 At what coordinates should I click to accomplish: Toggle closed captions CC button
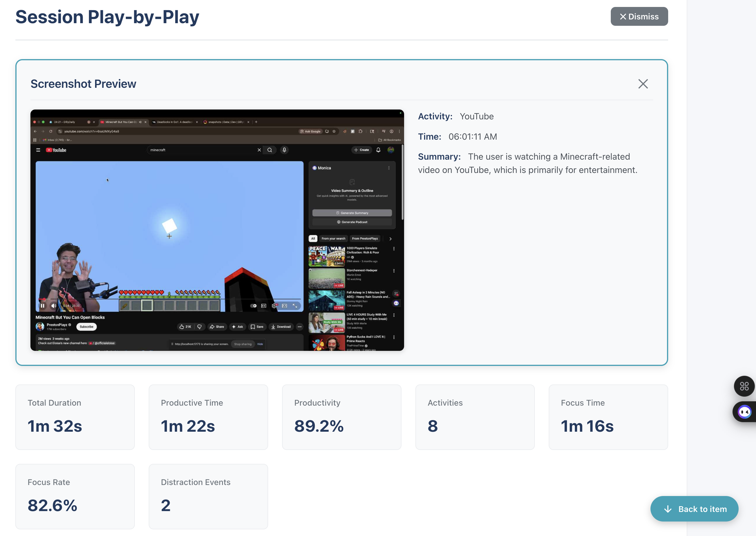pos(263,306)
